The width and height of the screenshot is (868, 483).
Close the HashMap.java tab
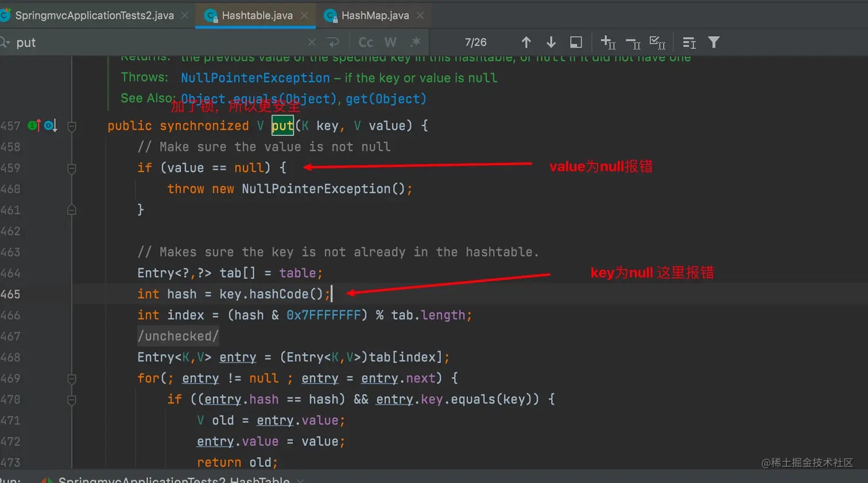tap(420, 15)
